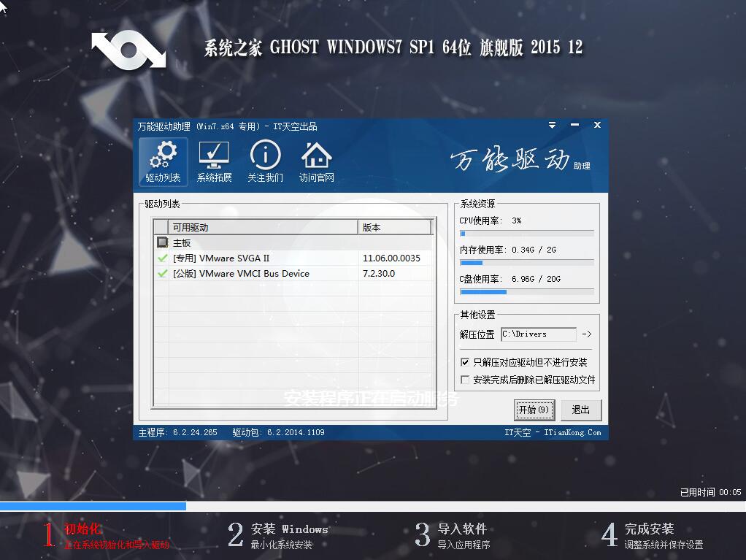Viewport: 746px width, 560px height.
Task: Click the CPU使用率 3% reading
Action: [x=491, y=220]
